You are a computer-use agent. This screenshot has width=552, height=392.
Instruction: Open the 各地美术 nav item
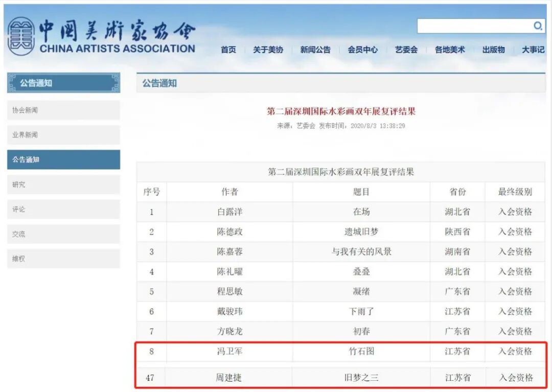click(450, 50)
